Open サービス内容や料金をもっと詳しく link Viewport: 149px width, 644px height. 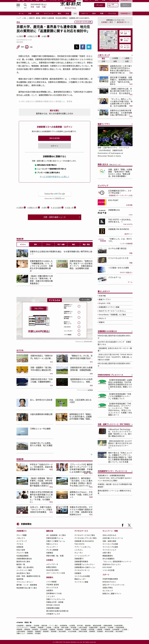[x=55, y=177]
